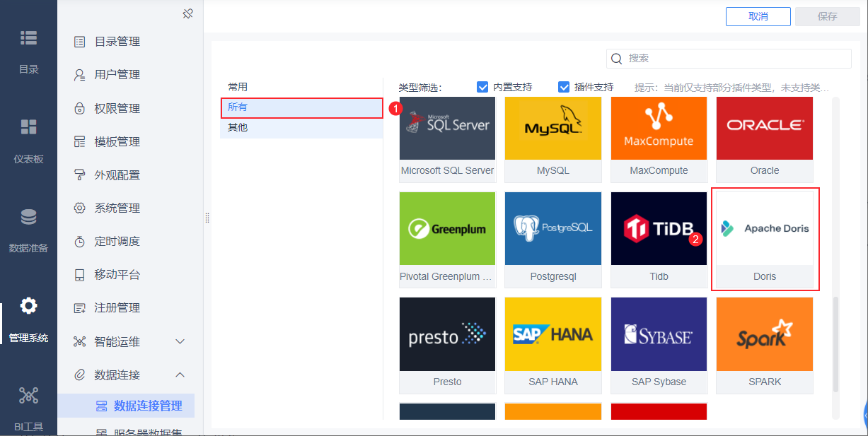The height and width of the screenshot is (436, 868).
Task: Choose the Microsoft SQL Server data source
Action: 448,139
